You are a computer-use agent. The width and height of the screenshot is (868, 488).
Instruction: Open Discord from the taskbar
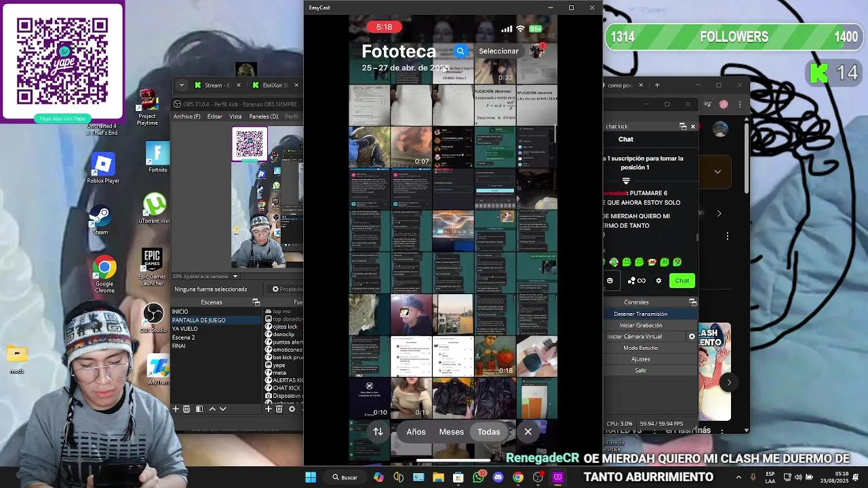(x=498, y=477)
